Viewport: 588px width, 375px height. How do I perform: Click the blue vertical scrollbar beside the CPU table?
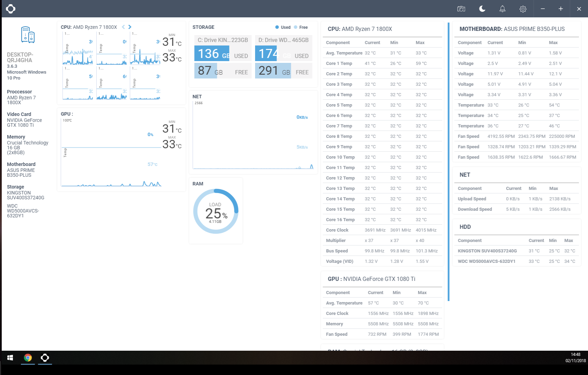point(449,161)
